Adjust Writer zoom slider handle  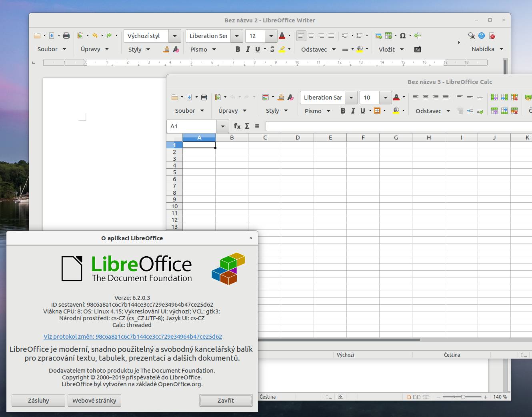(463, 397)
